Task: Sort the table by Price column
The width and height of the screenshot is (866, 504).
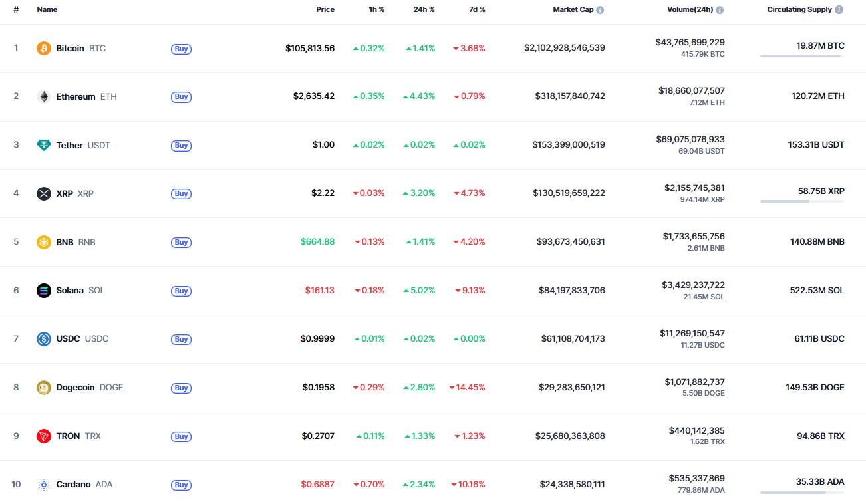Action: (x=325, y=10)
